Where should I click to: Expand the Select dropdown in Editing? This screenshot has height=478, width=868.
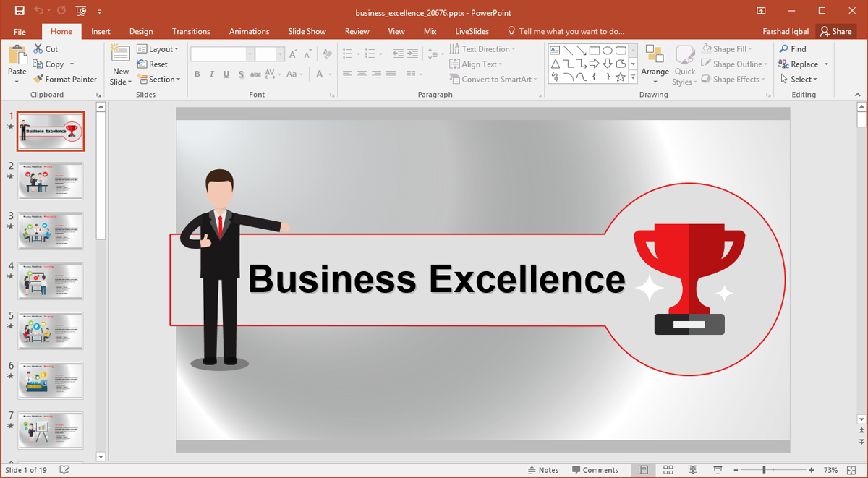[803, 80]
